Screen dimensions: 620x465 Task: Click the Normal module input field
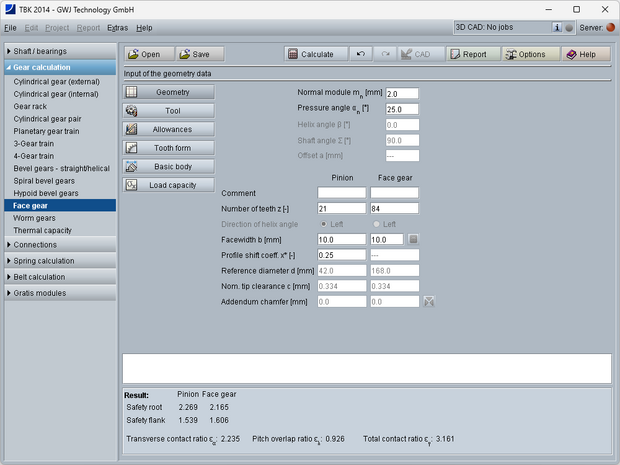(x=401, y=93)
